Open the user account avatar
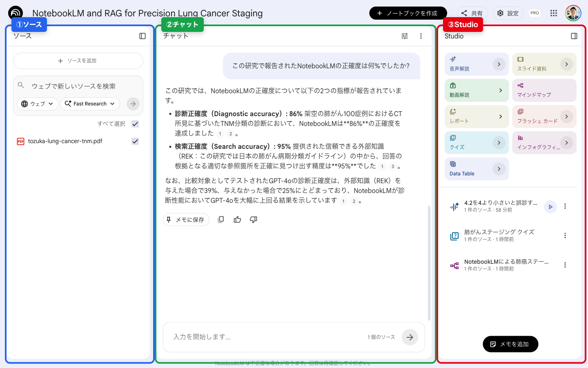The height and width of the screenshot is (368, 588). pos(573,13)
